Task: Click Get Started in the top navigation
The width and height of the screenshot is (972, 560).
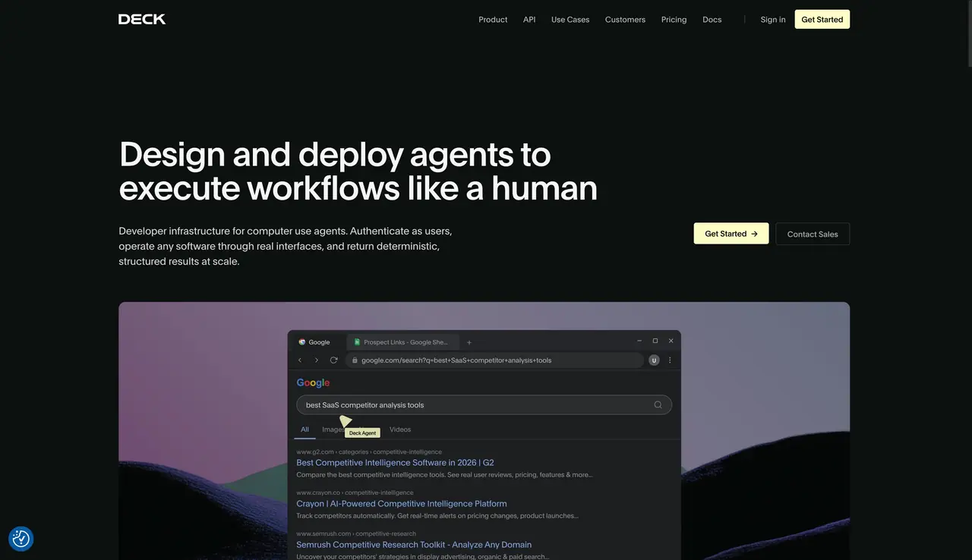Action: pos(822,20)
